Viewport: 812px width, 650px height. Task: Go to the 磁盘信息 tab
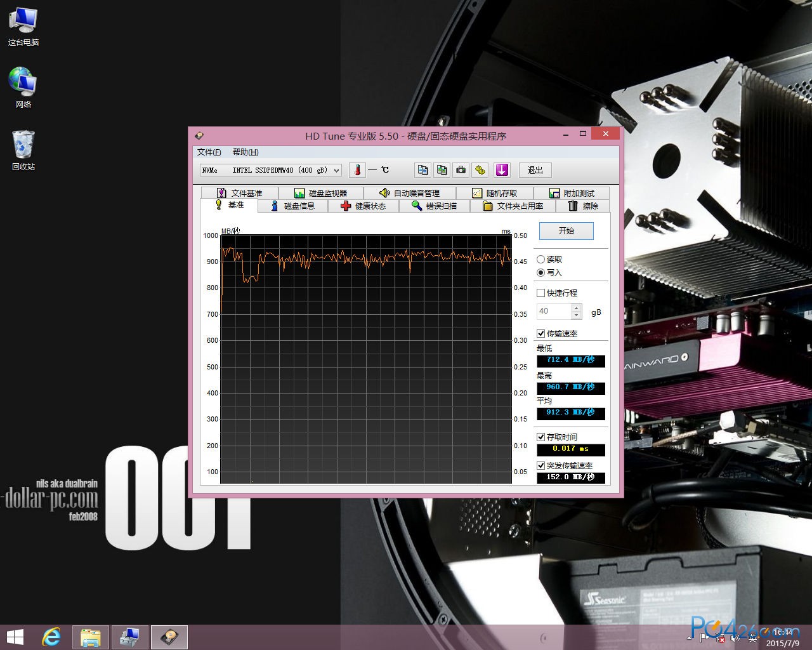coord(292,206)
